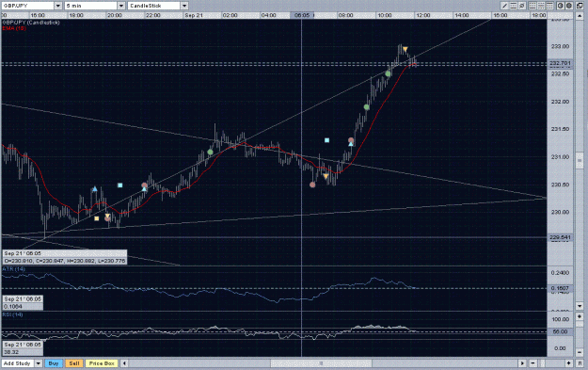Click the RSI (14) panel label
Screen dimensions: 588x370
13,314
